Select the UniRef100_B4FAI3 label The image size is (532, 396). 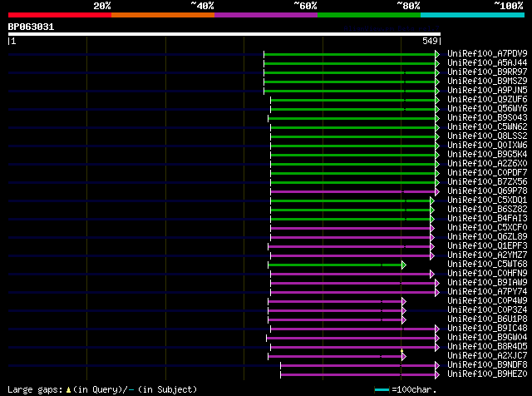487,219
